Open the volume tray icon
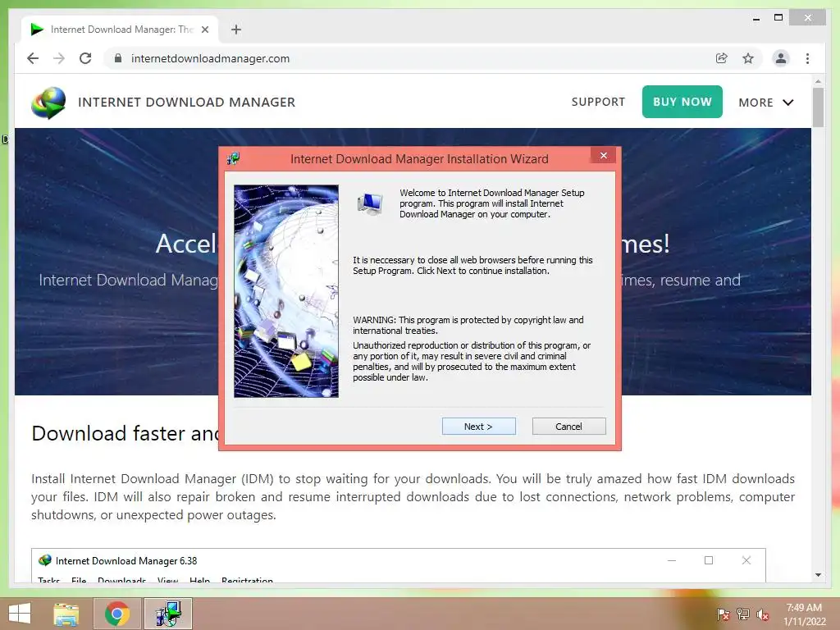 coord(762,614)
